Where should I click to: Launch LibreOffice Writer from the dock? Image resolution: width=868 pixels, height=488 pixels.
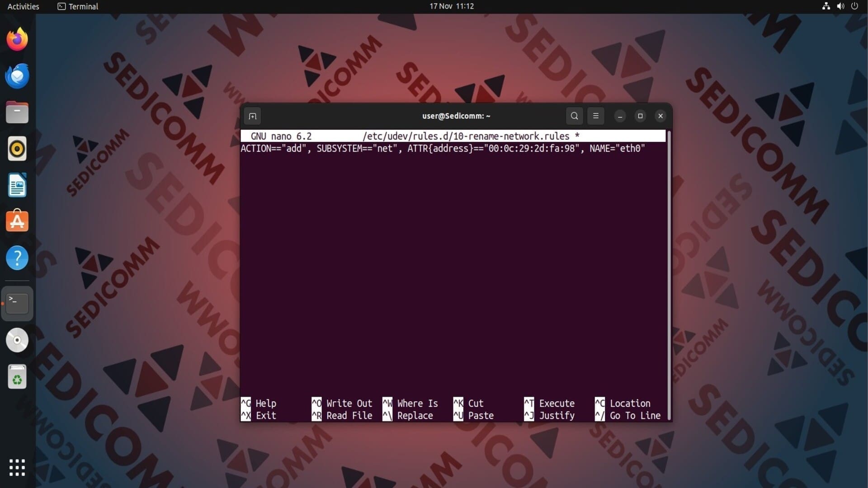coord(17,185)
